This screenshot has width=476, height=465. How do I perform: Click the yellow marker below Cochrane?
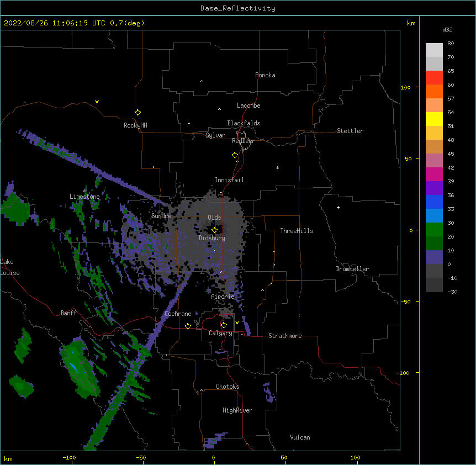188,326
